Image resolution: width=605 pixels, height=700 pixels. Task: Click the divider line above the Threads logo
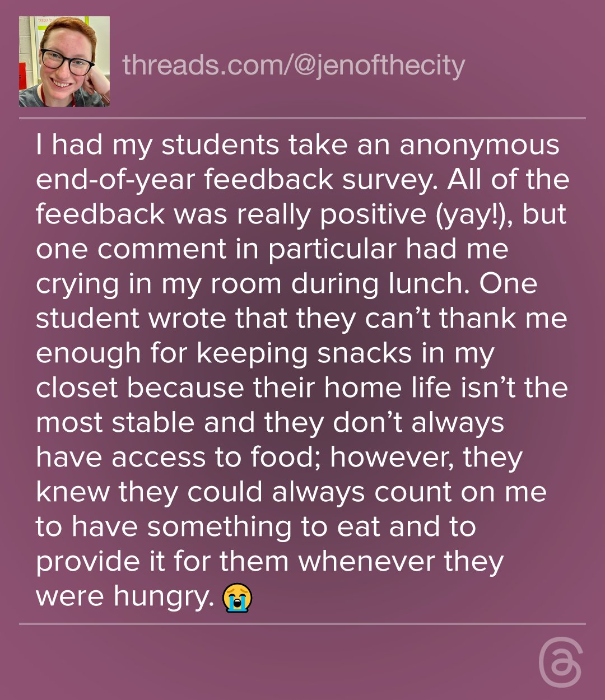click(302, 623)
